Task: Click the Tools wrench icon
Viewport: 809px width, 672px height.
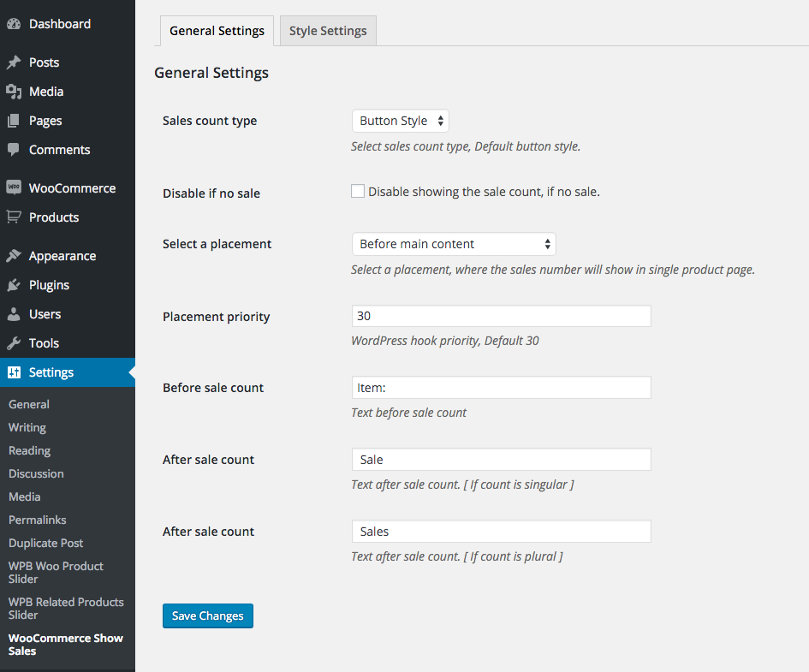Action: [14, 343]
